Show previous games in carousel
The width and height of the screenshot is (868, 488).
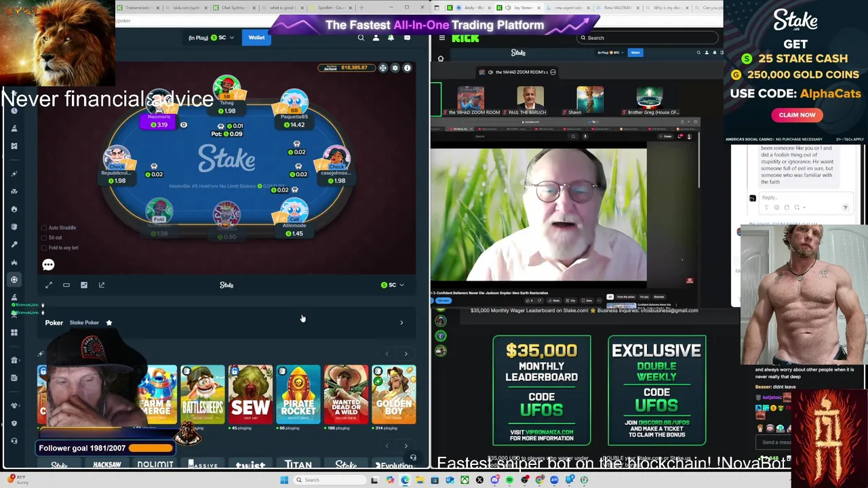[387, 354]
